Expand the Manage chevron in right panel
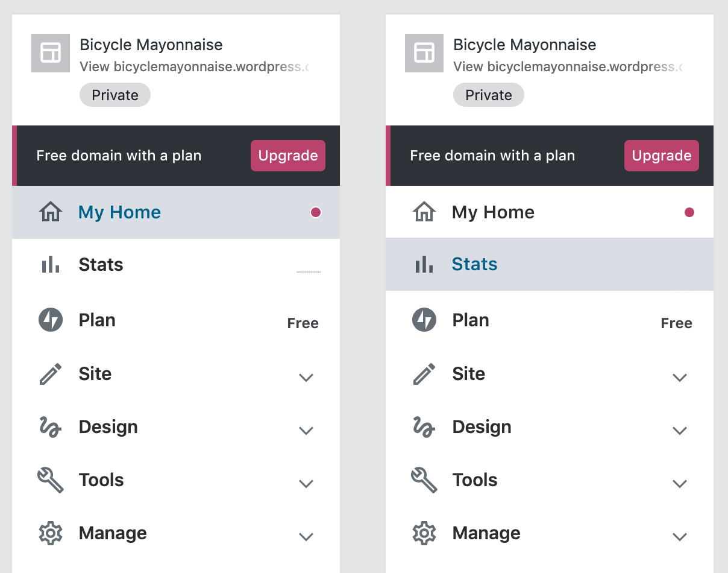Image resolution: width=728 pixels, height=573 pixels. 680,537
